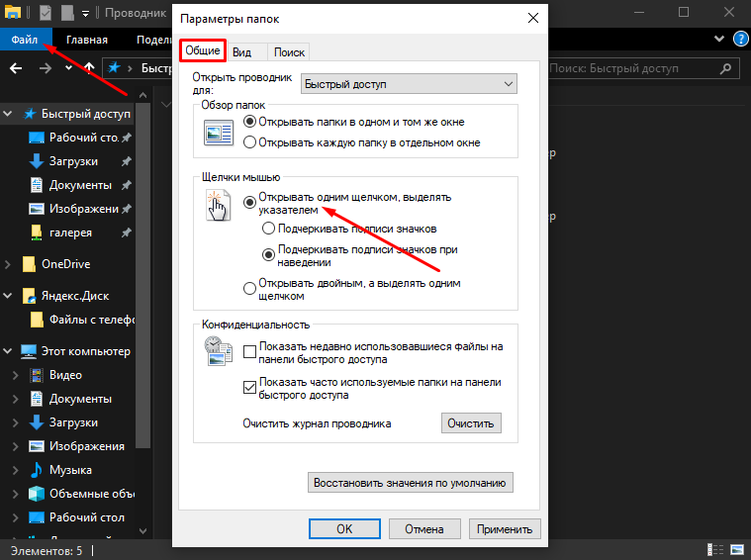Click the Очистить button
The height and width of the screenshot is (560, 751).
(471, 423)
